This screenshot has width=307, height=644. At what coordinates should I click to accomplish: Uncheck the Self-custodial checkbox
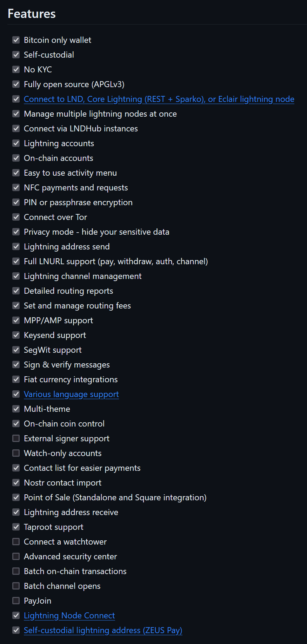click(16, 55)
